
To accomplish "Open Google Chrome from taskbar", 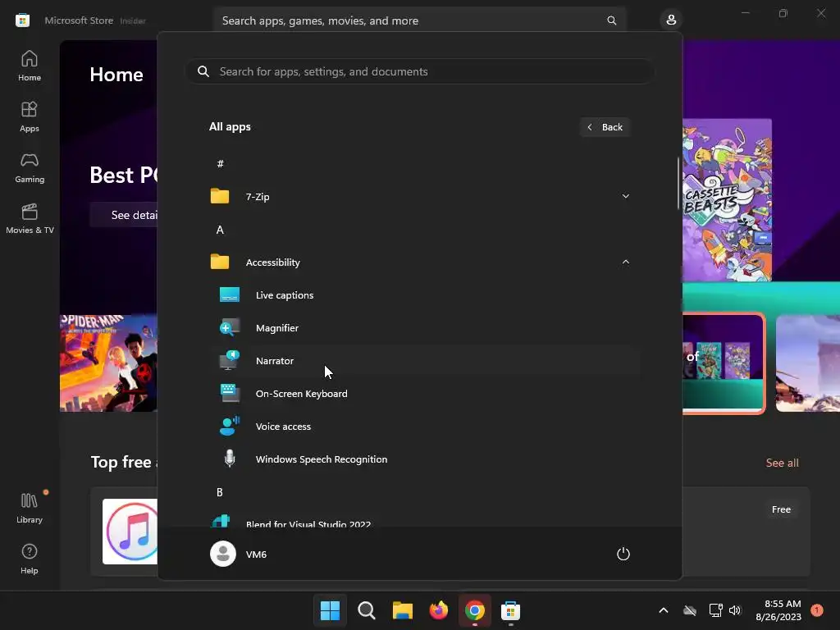I will [x=475, y=610].
